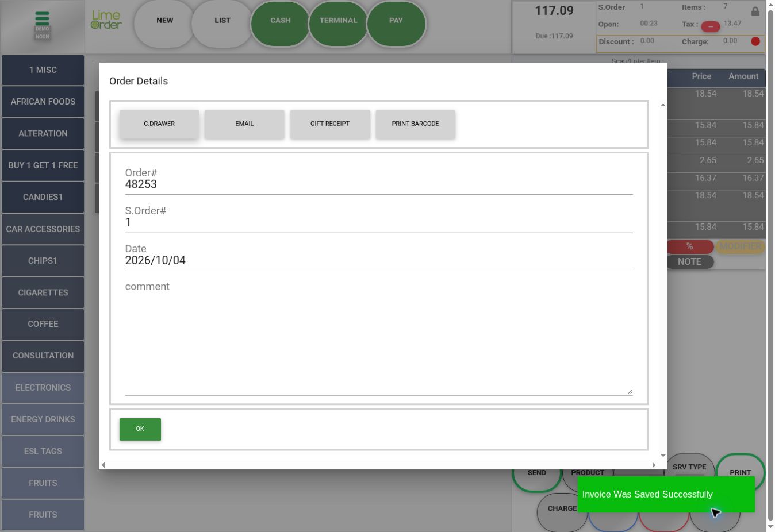Open the order LIST

(x=222, y=23)
